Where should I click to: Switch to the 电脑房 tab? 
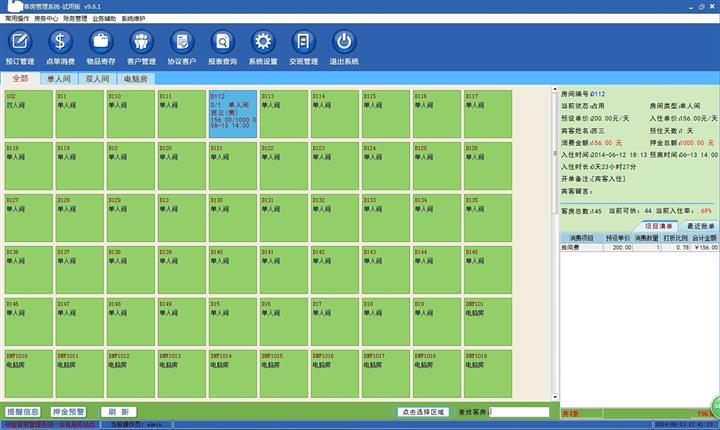(x=134, y=78)
